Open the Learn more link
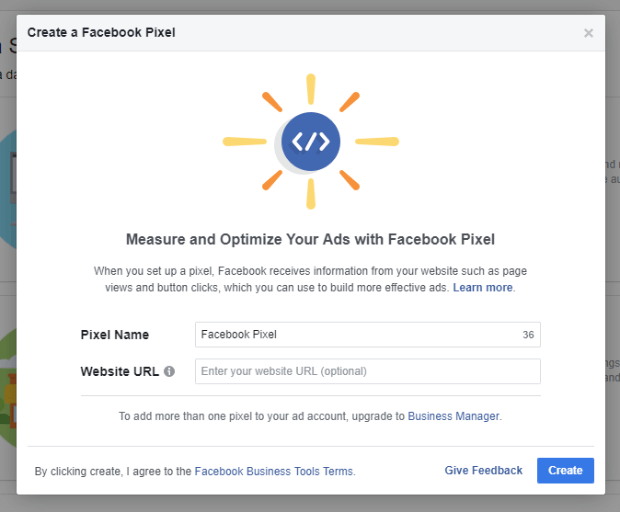Image resolution: width=620 pixels, height=512 pixels. tap(483, 287)
